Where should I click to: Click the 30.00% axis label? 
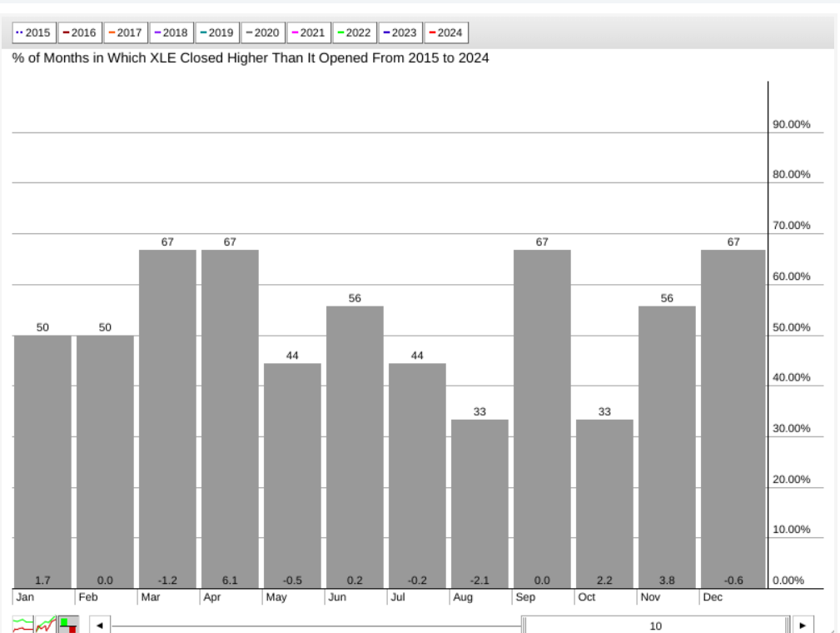point(791,428)
